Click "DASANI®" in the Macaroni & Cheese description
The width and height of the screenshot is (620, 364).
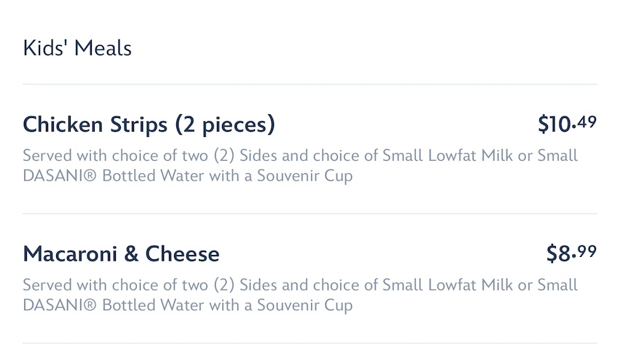[60, 306]
